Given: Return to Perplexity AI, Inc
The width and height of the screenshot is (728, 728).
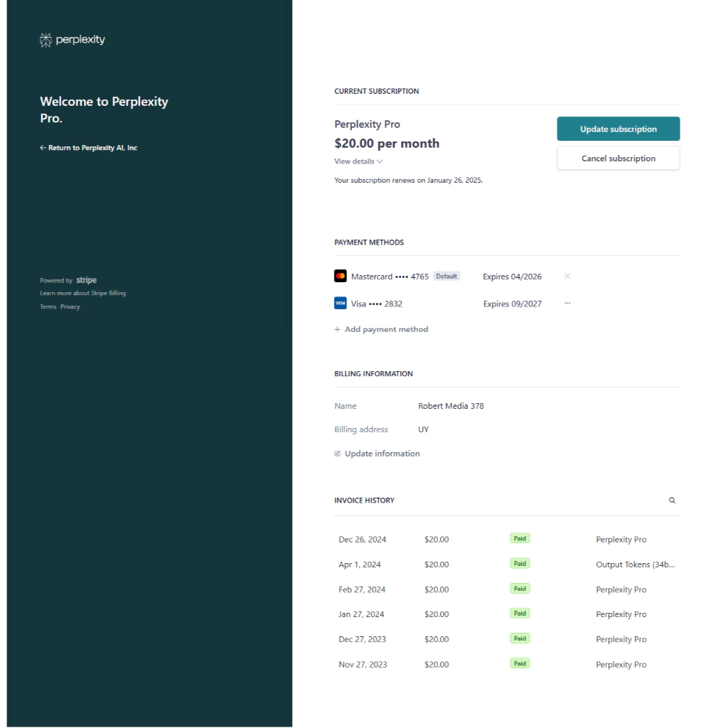Looking at the screenshot, I should (89, 148).
